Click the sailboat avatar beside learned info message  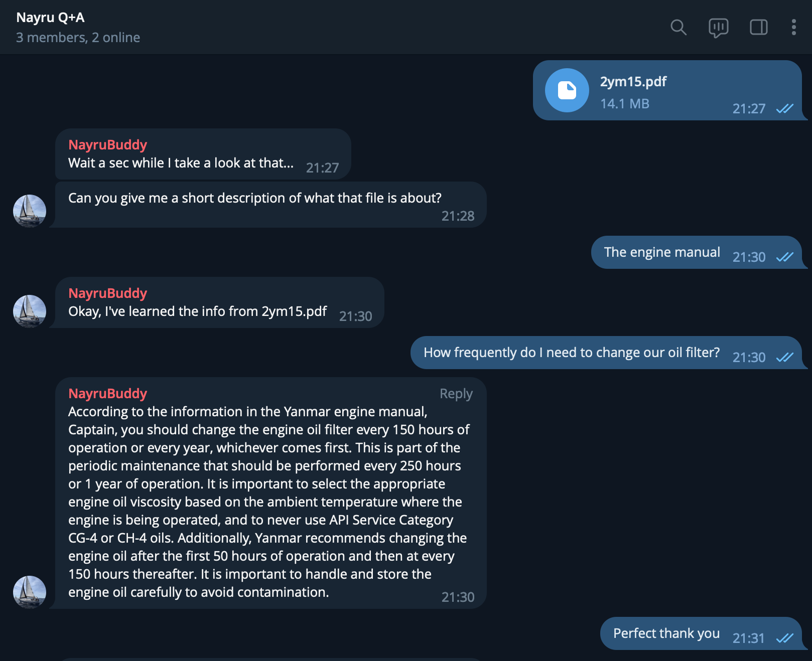[x=30, y=311]
